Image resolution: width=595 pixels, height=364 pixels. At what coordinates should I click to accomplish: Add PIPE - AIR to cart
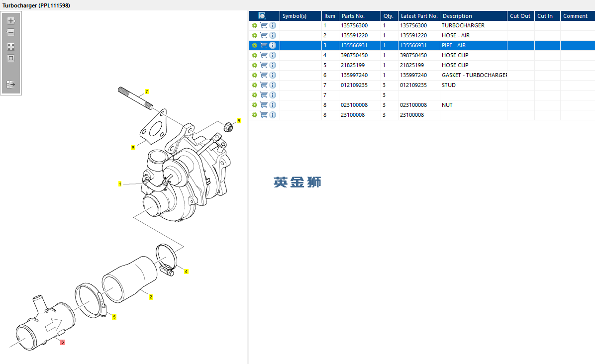click(x=264, y=45)
